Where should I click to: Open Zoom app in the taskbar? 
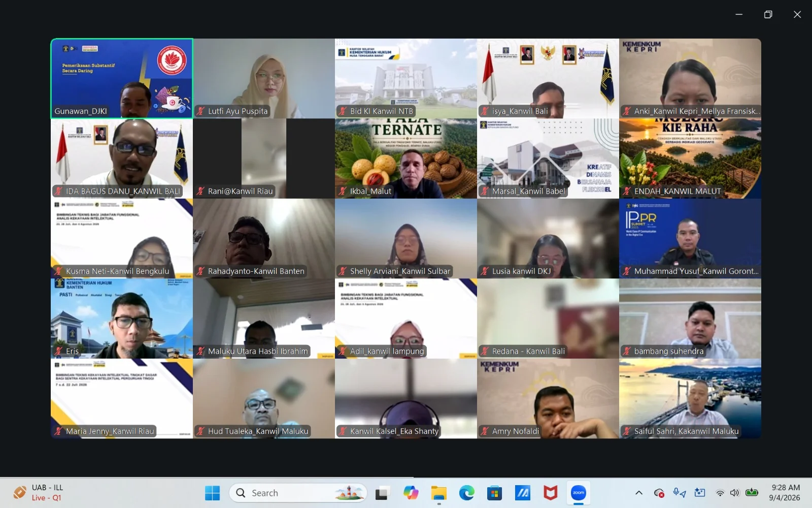click(x=578, y=493)
